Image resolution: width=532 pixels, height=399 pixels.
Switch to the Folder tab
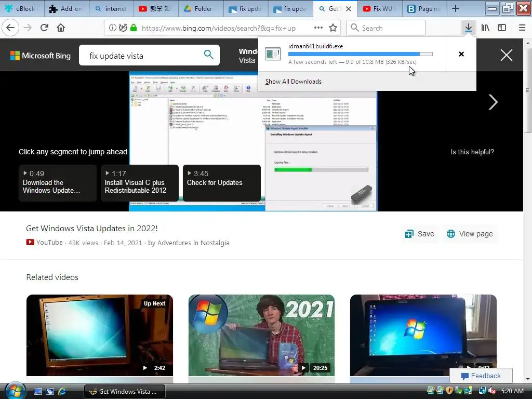pyautogui.click(x=201, y=9)
